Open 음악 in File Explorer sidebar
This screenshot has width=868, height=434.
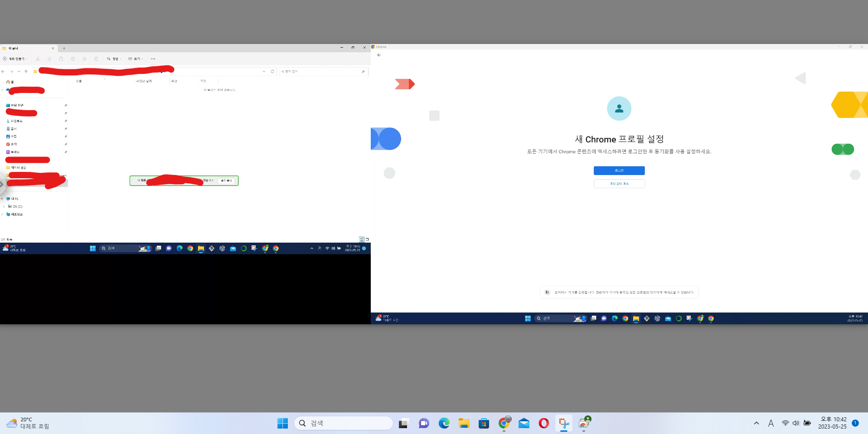11,144
